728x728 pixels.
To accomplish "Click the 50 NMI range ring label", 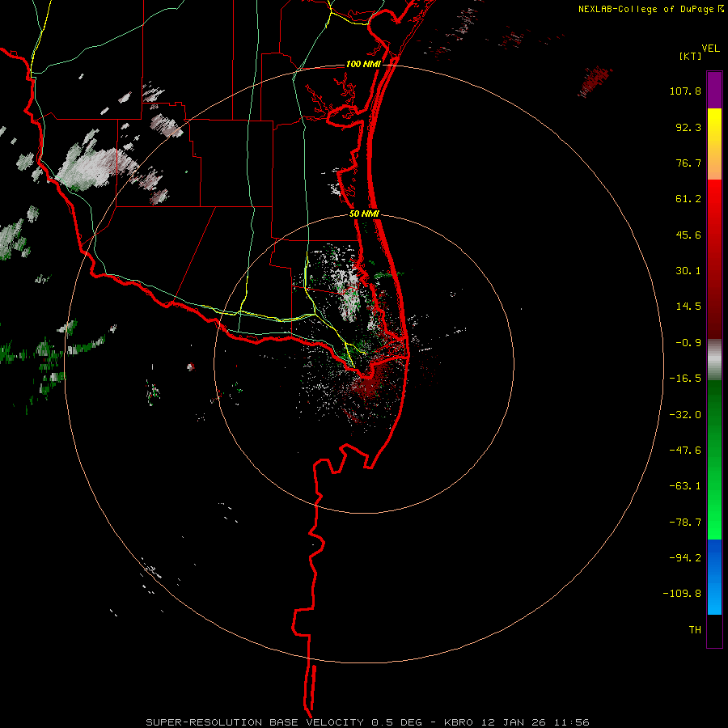I will point(364,214).
